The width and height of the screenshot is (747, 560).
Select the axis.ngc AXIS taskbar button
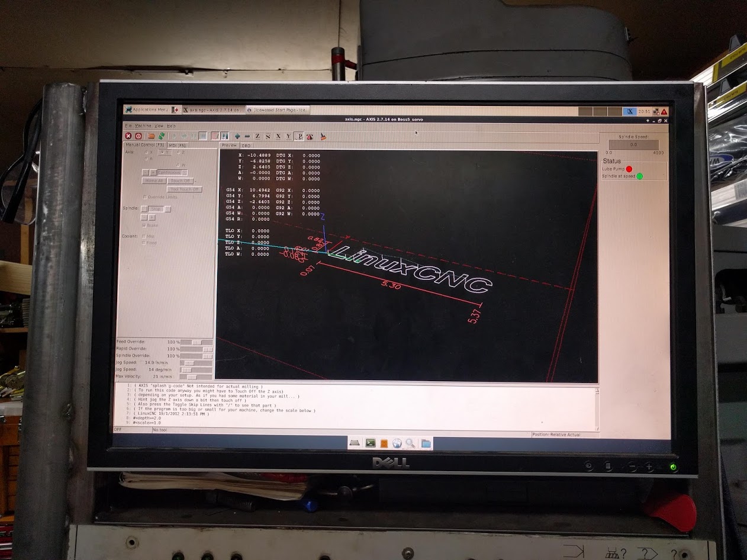click(x=213, y=111)
